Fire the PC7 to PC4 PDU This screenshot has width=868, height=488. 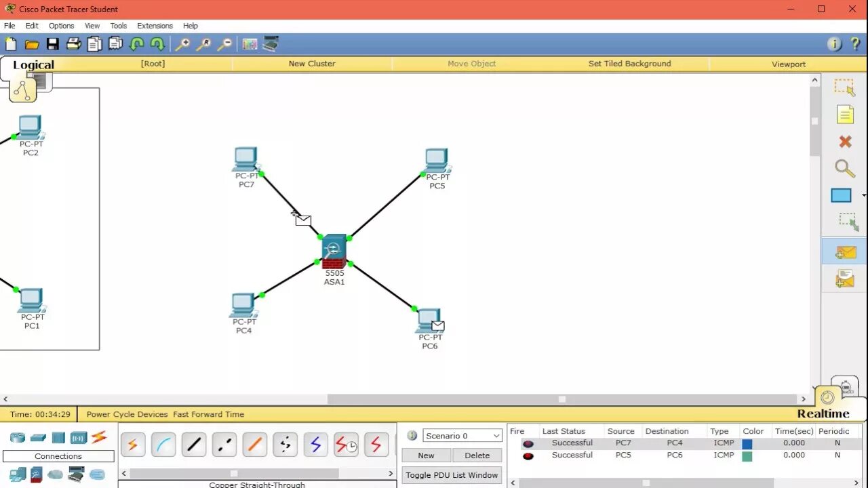[x=528, y=443]
